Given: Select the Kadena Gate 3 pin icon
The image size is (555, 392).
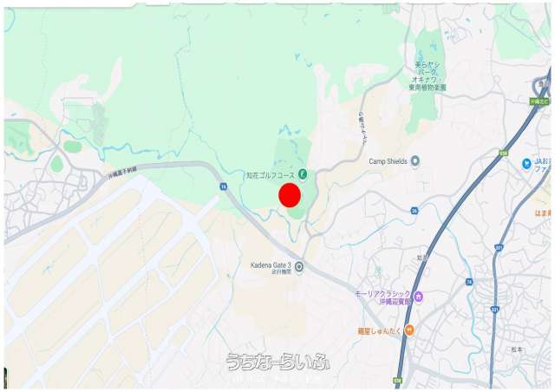Looking at the screenshot, I should [299, 266].
